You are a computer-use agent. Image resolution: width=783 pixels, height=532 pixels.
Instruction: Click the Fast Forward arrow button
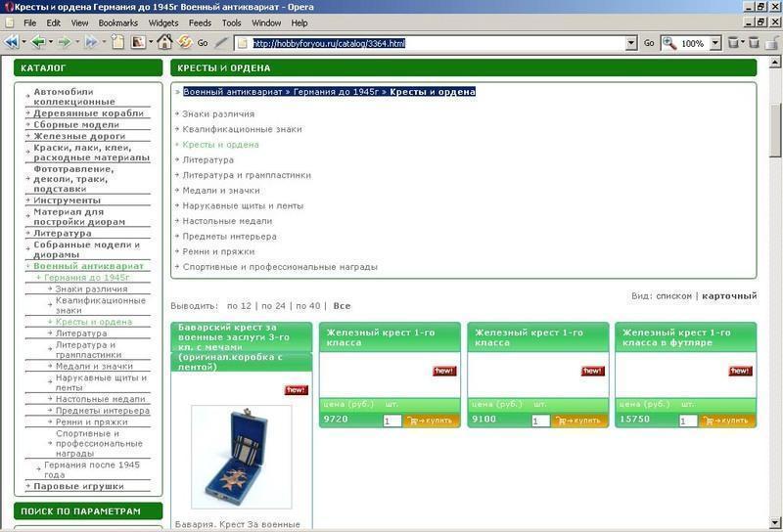tap(91, 42)
